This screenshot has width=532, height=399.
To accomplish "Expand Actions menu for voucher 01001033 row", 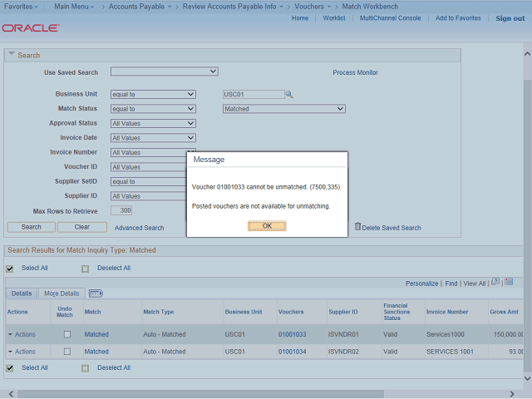I will coord(22,334).
